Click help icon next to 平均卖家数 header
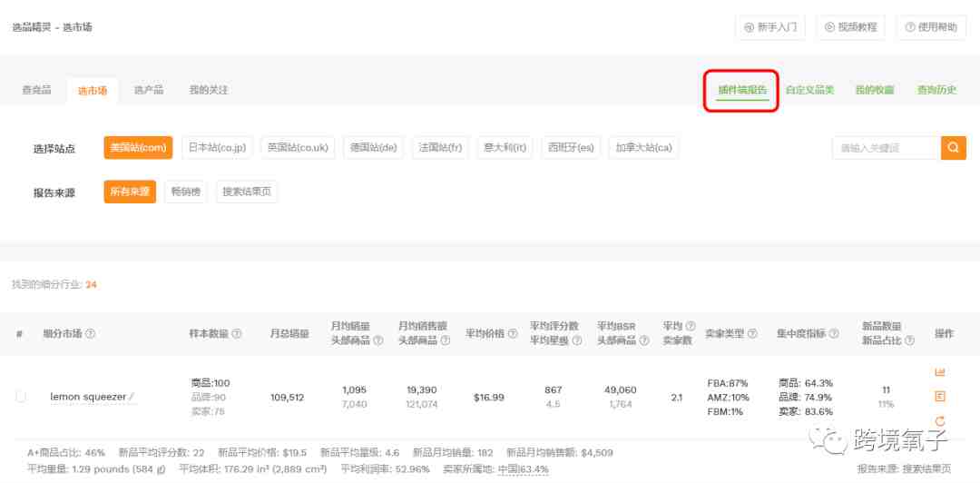 tap(690, 327)
